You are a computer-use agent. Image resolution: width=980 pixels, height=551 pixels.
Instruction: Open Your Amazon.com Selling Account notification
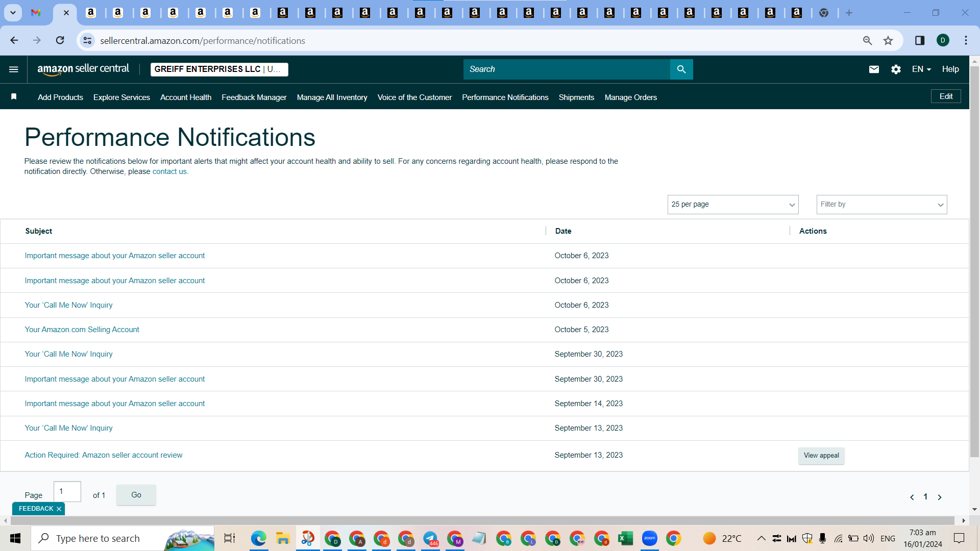click(x=82, y=330)
